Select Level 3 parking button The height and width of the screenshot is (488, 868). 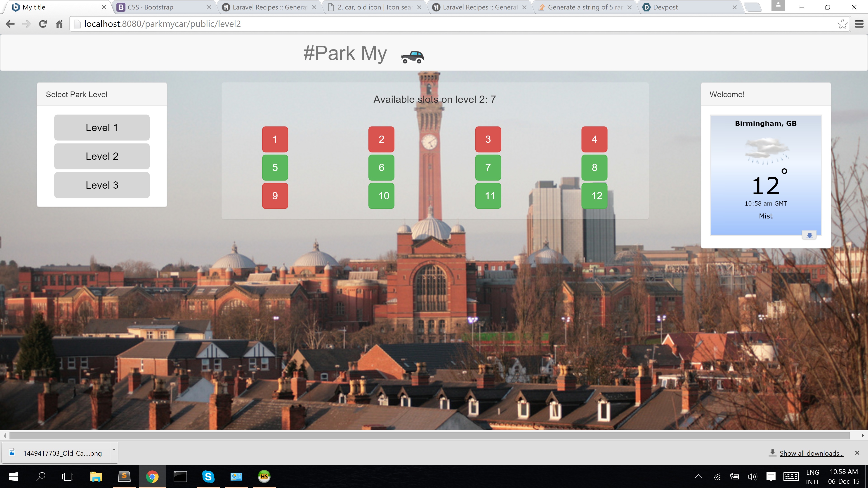[102, 185]
